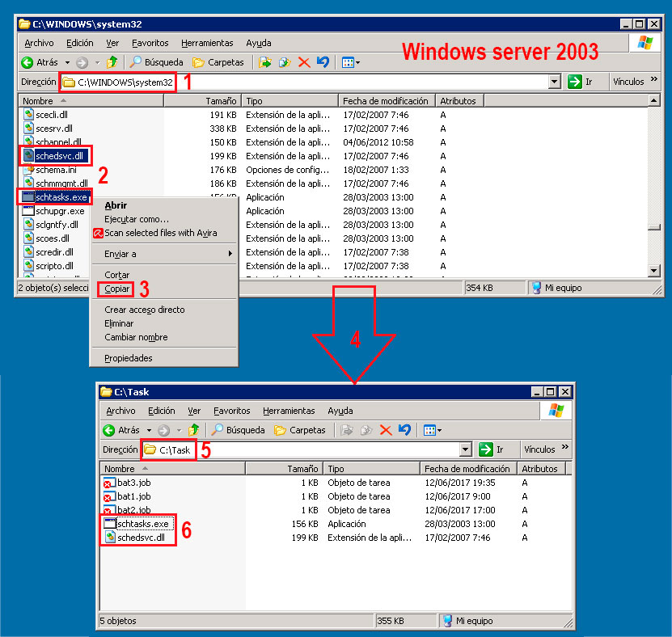Open the Dirección address bar dropdown

coord(552,81)
